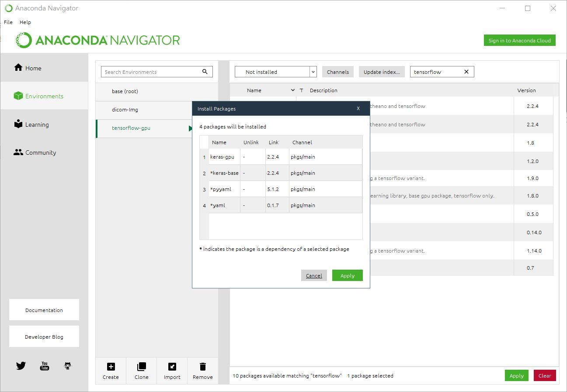The image size is (567, 392).
Task: Open the Learning section
Action: [x=44, y=124]
